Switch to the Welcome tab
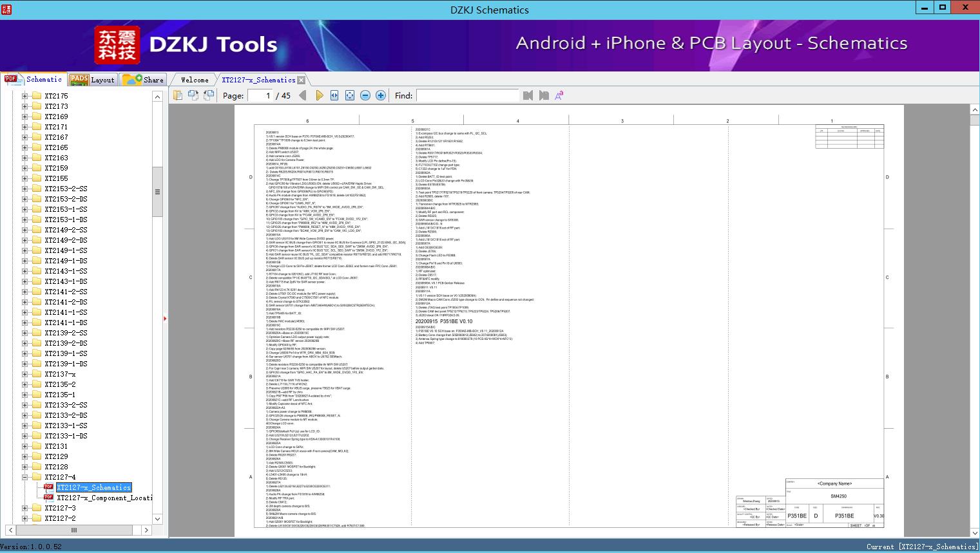 click(x=195, y=80)
